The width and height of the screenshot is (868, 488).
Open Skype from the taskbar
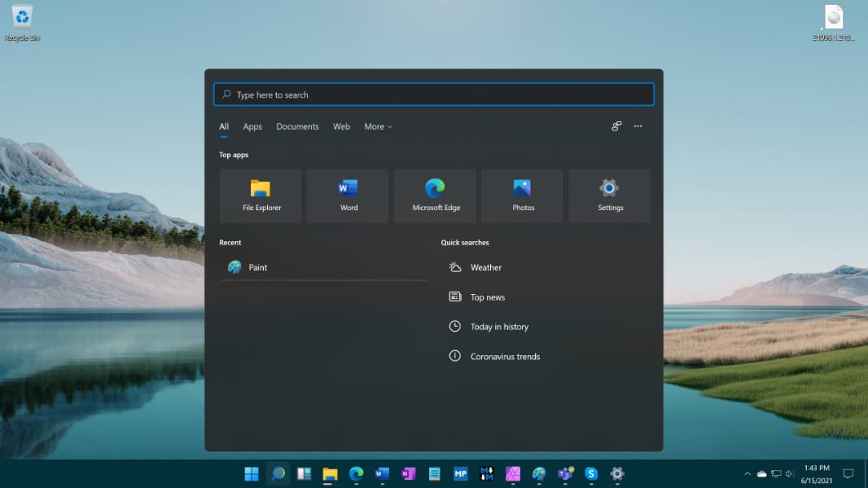591,473
